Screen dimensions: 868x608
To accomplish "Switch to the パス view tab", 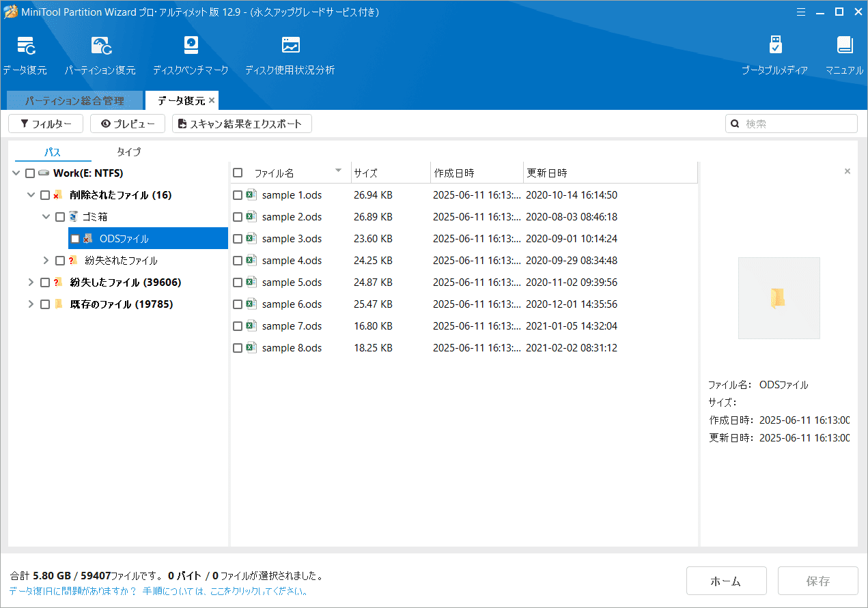I will pyautogui.click(x=53, y=152).
